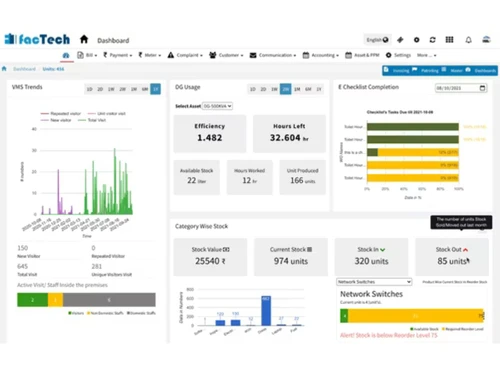Viewport: 500px width, 375px height.
Task: Open the apps grid icon
Action: [449, 40]
